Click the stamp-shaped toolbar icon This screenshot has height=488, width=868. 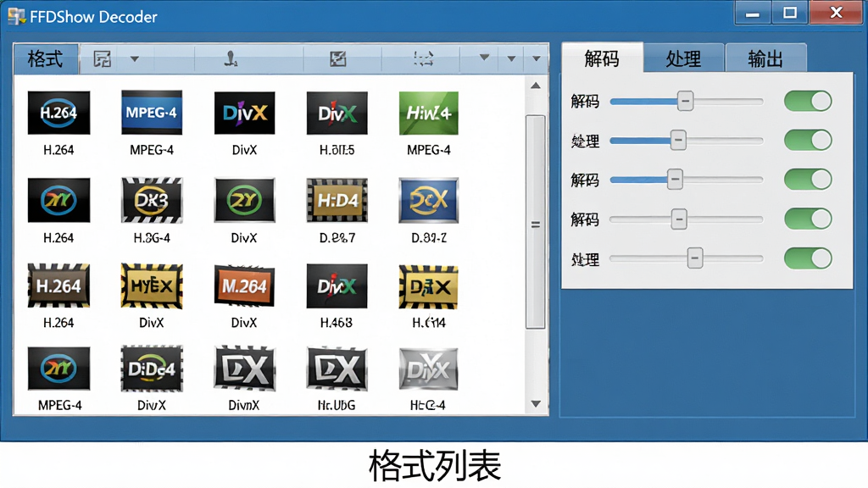[231, 58]
